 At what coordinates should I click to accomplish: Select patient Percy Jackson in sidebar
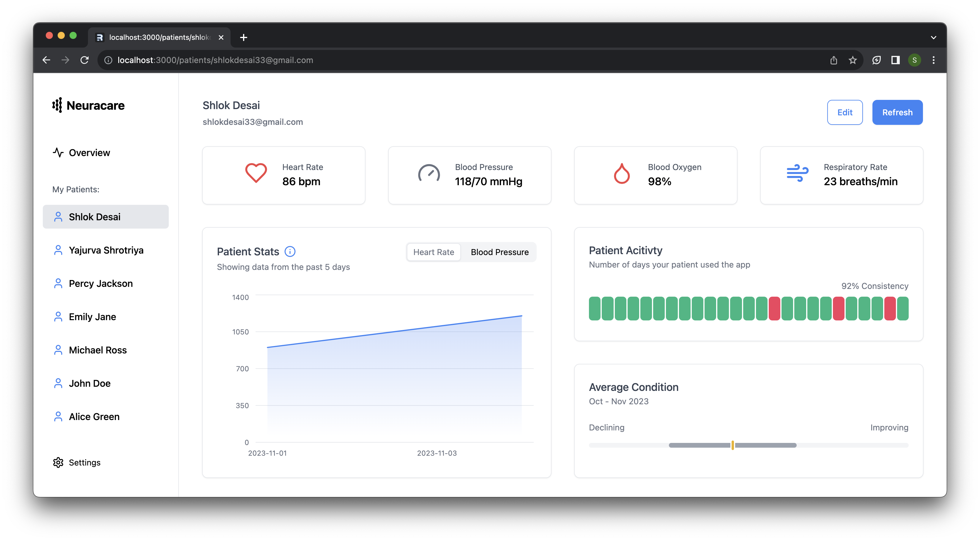(x=100, y=284)
